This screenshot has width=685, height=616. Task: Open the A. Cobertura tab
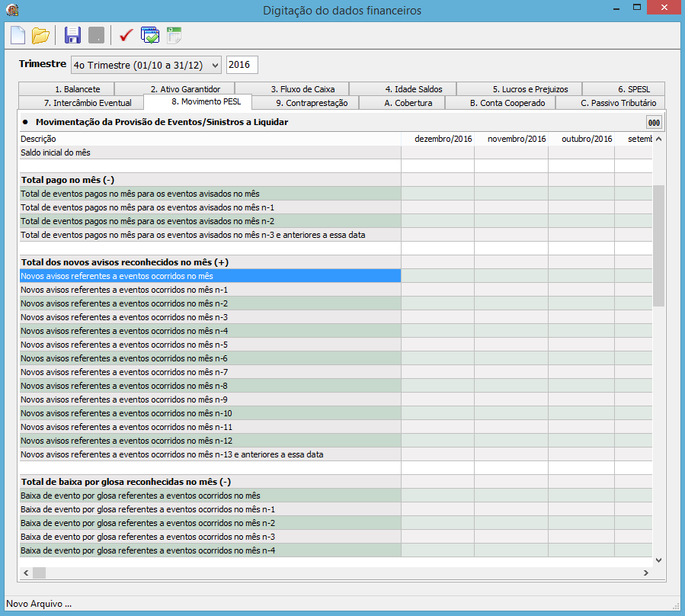click(402, 103)
